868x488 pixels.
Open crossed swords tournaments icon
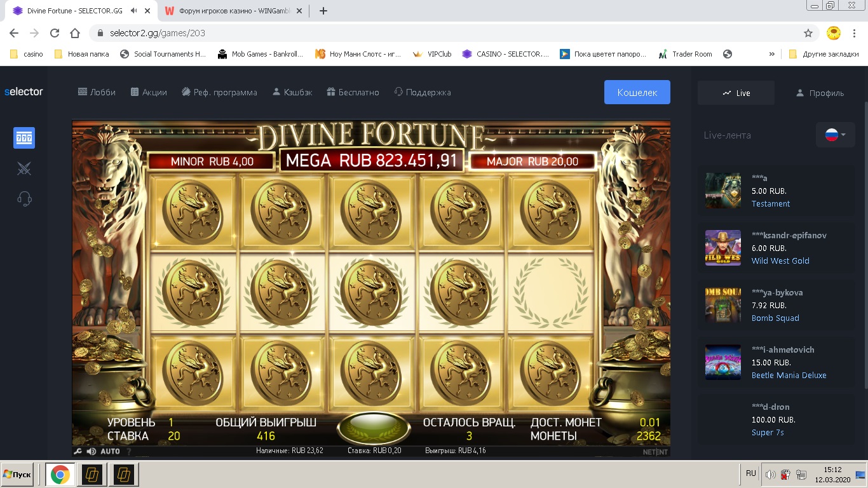click(24, 168)
